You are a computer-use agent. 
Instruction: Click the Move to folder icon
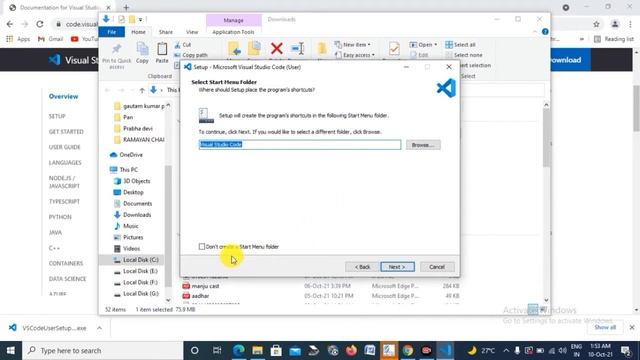click(x=234, y=49)
